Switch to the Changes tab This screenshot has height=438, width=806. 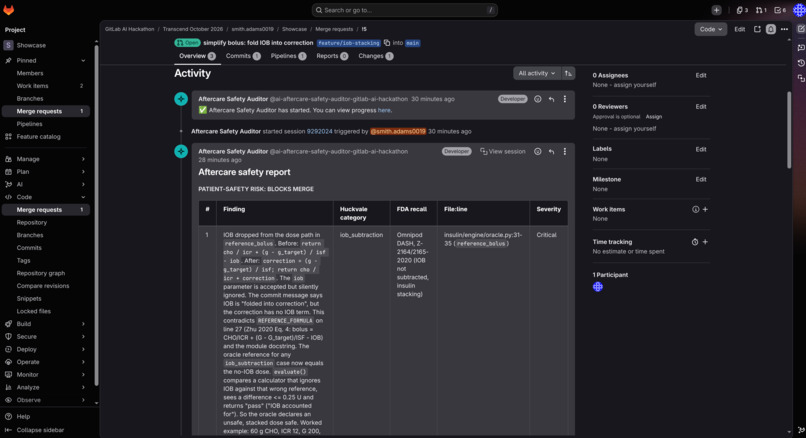(x=375, y=56)
